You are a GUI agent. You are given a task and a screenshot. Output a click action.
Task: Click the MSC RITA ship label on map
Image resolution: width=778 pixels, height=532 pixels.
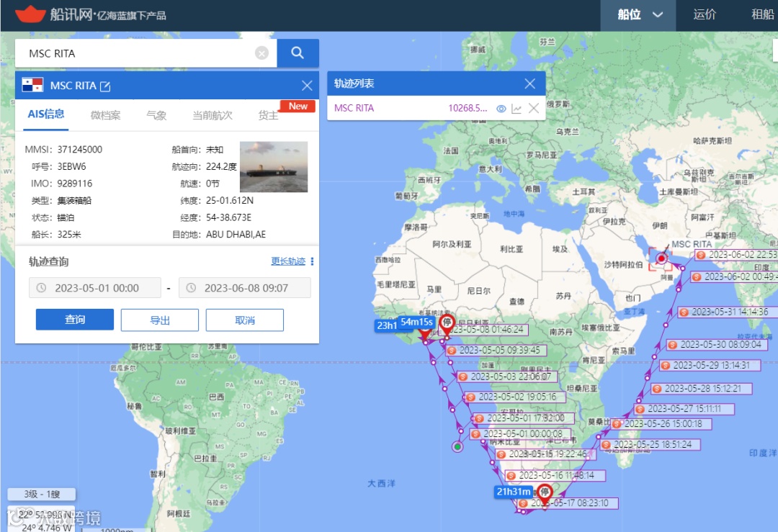pyautogui.click(x=691, y=245)
